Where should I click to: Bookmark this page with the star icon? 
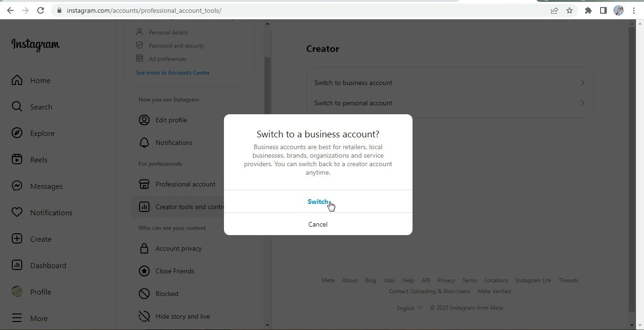click(570, 10)
